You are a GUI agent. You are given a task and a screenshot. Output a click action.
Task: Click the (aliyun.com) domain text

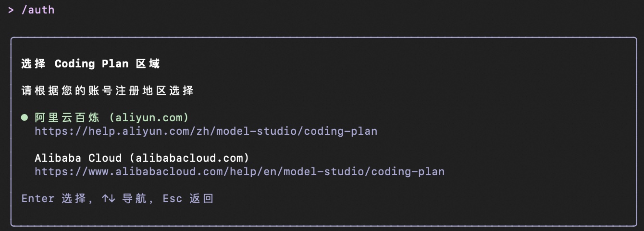tap(149, 118)
